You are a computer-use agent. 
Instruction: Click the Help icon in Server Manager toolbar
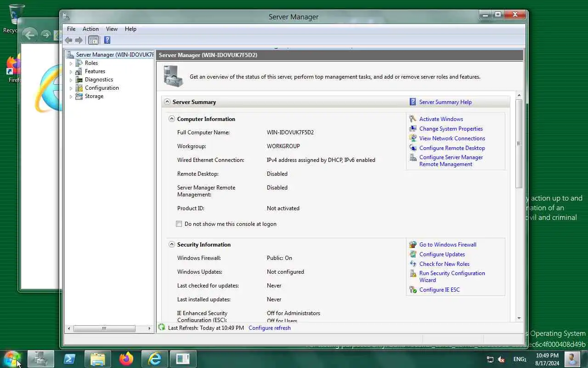107,40
